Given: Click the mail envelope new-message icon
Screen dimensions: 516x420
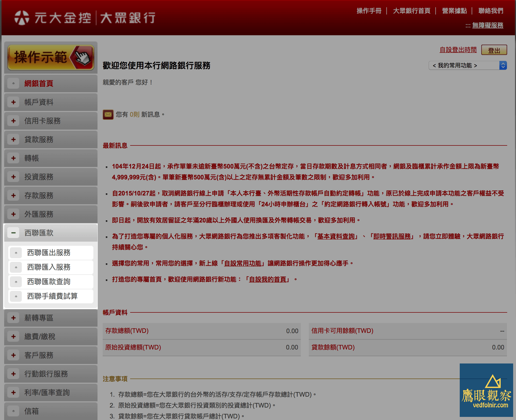Looking at the screenshot, I should [x=108, y=114].
